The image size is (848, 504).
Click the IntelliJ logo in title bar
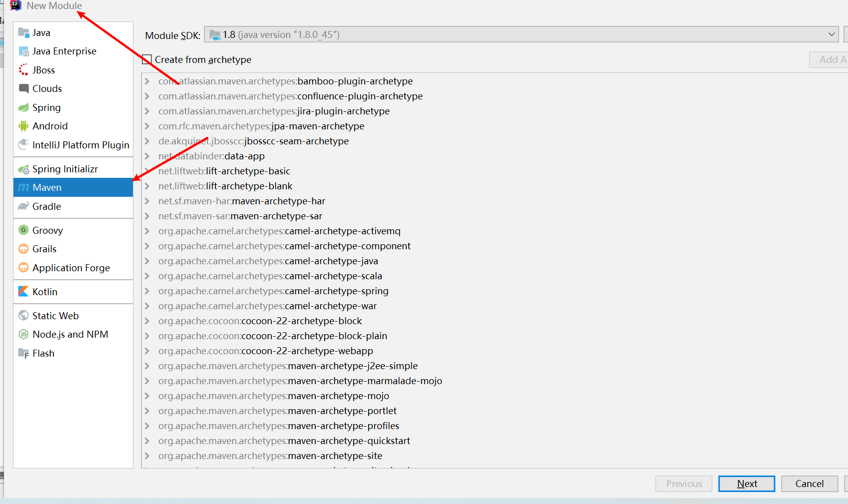coord(15,5)
